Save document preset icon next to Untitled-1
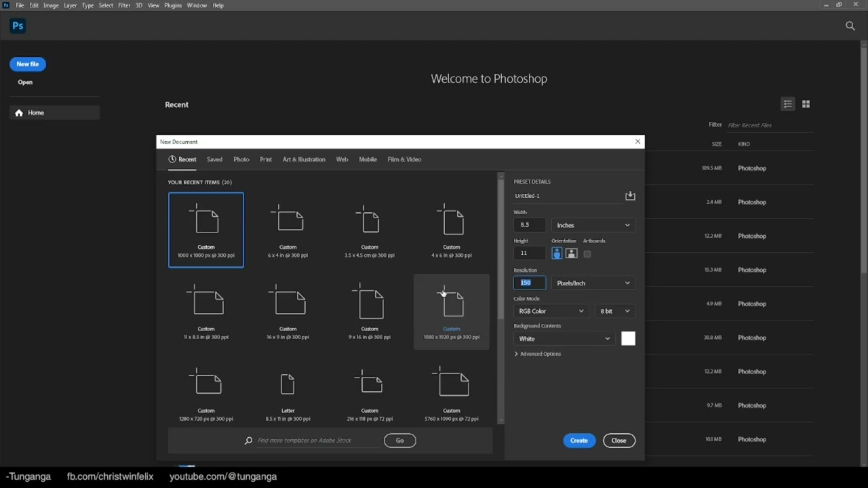Screen dimensions: 868x488 630,196
